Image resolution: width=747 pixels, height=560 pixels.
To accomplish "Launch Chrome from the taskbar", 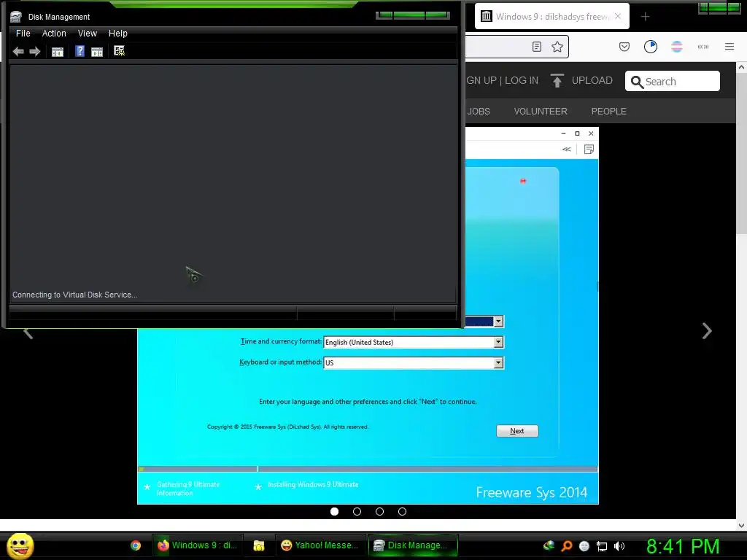I will click(x=136, y=545).
